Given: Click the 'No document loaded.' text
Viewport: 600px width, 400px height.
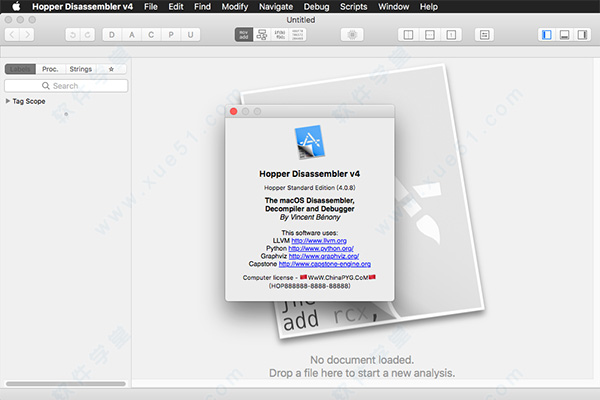Looking at the screenshot, I should [362, 360].
